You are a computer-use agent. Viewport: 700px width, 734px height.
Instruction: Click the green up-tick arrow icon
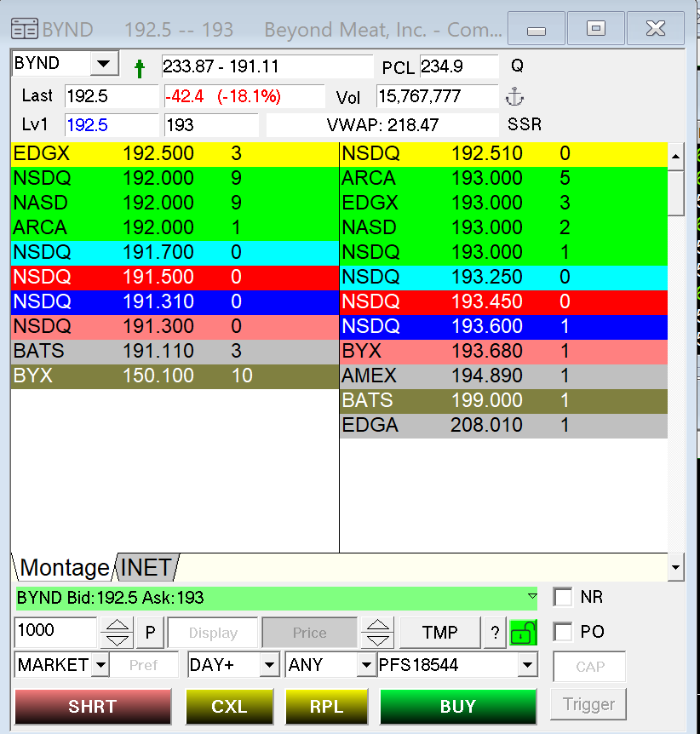point(140,68)
